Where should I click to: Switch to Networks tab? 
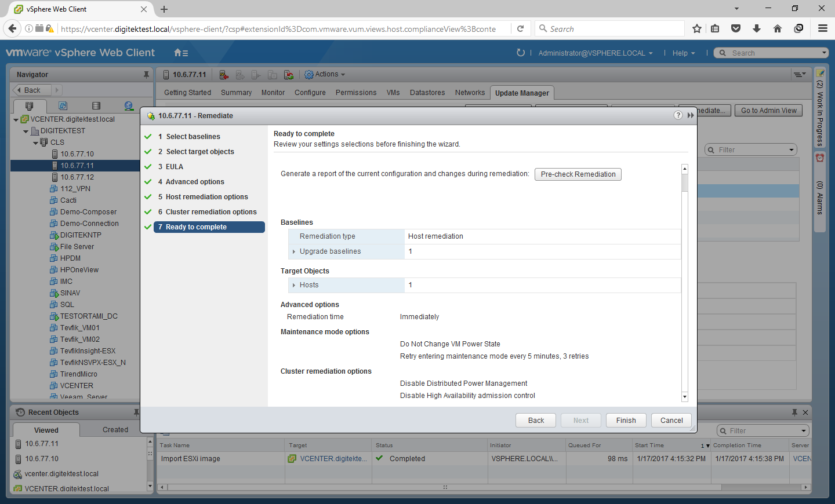coord(470,93)
